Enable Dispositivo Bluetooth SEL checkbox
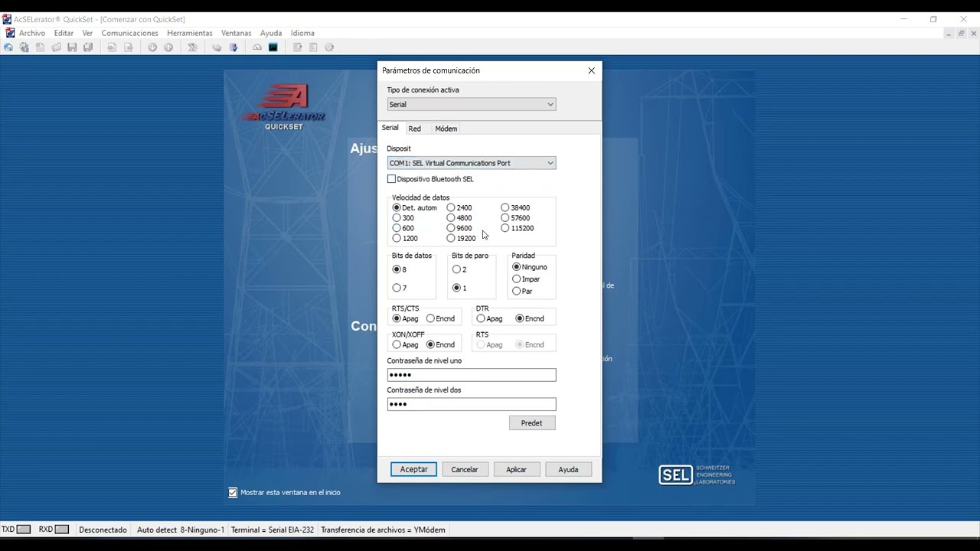This screenshot has height=551, width=980. pos(391,179)
